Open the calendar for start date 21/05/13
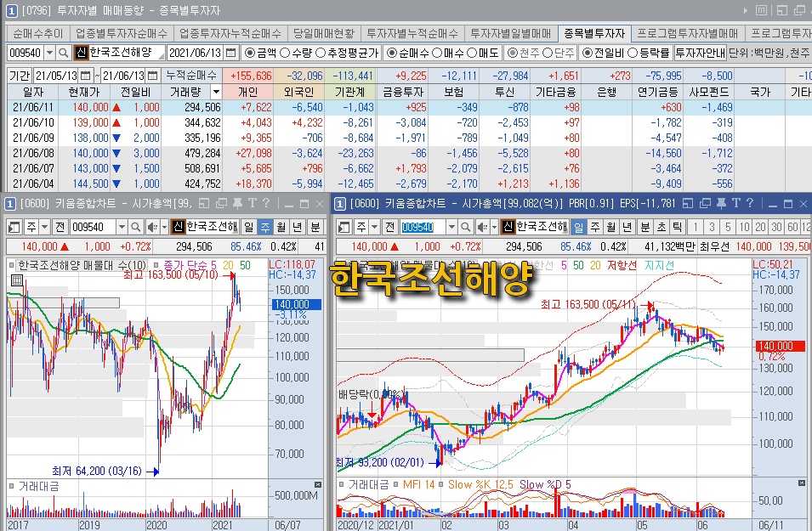This screenshot has width=812, height=531. click(x=86, y=76)
